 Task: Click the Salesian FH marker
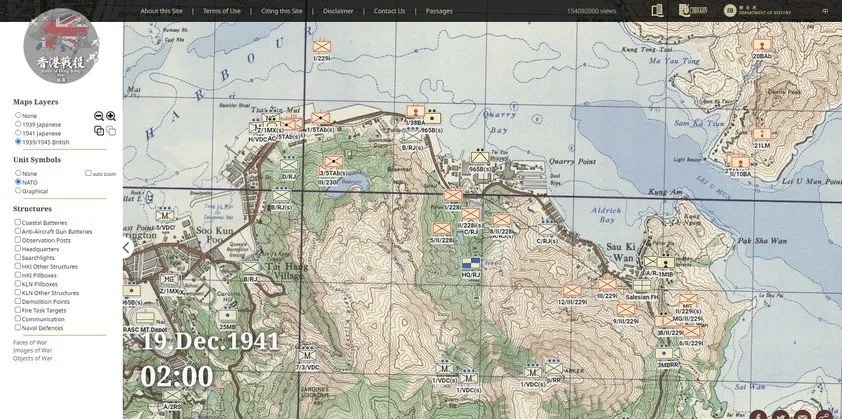pyautogui.click(x=642, y=285)
